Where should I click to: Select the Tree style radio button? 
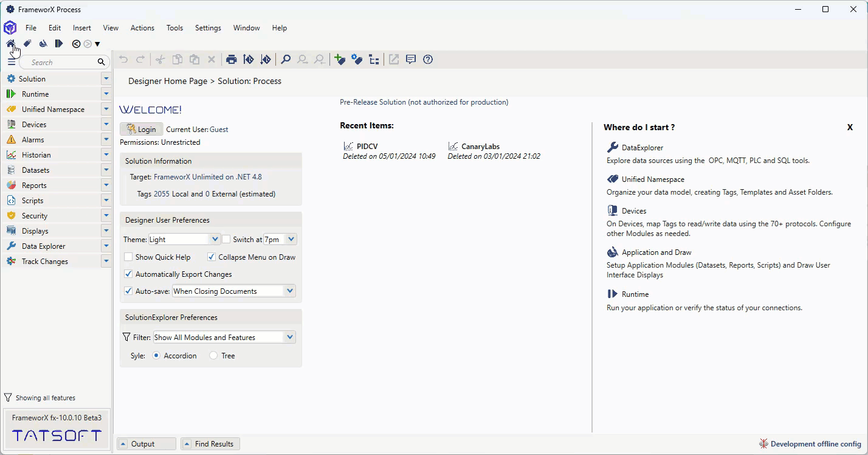pos(213,356)
